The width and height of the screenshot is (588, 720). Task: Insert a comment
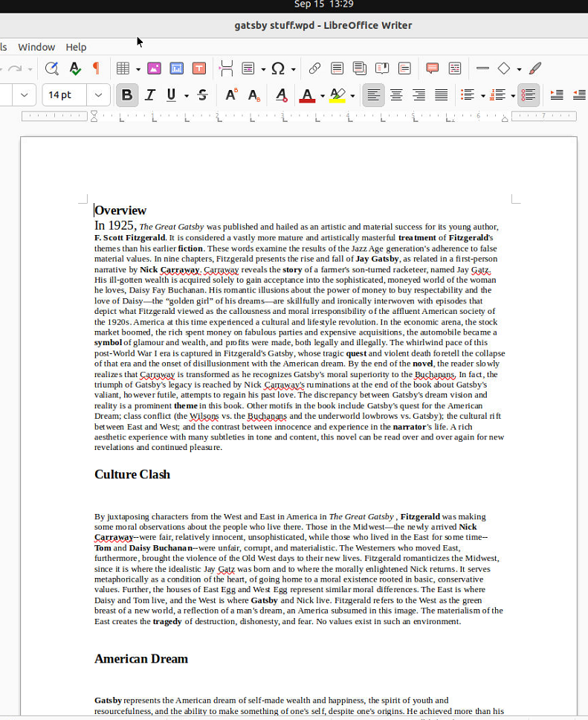click(x=432, y=68)
